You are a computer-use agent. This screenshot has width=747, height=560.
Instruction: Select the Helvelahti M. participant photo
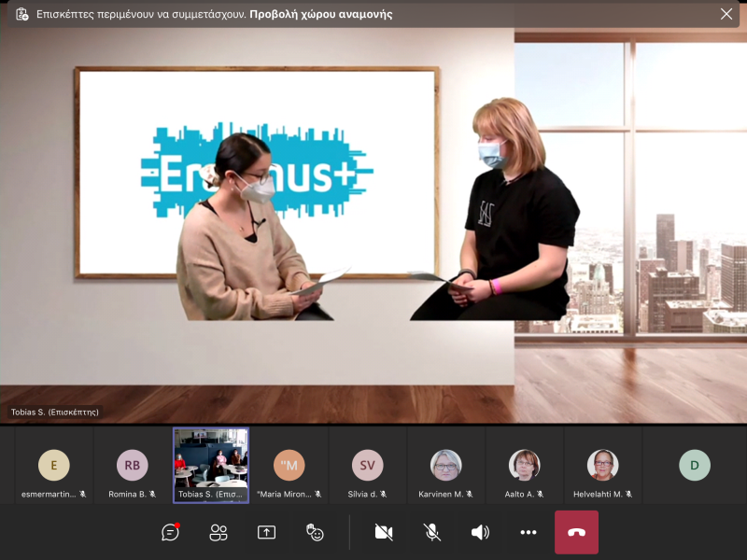602,465
